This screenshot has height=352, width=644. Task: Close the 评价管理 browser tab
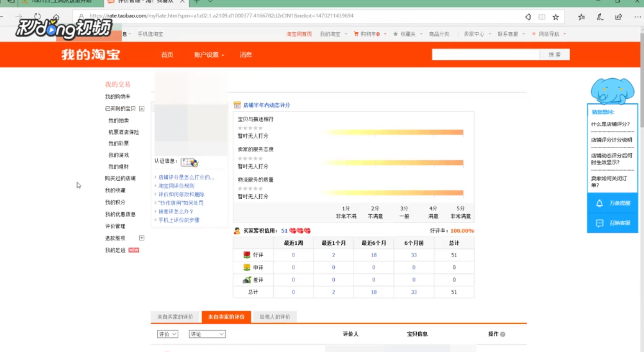point(182,2)
